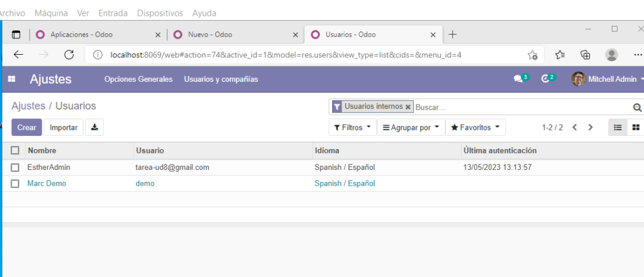This screenshot has width=644, height=277.
Task: Click the Importar button
Action: click(64, 127)
